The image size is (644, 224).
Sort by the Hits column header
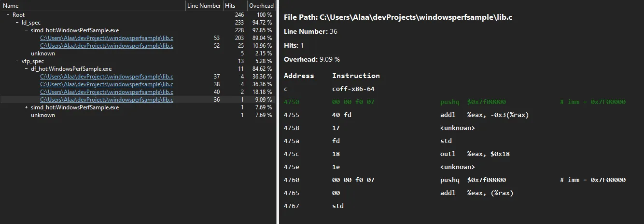click(x=234, y=6)
